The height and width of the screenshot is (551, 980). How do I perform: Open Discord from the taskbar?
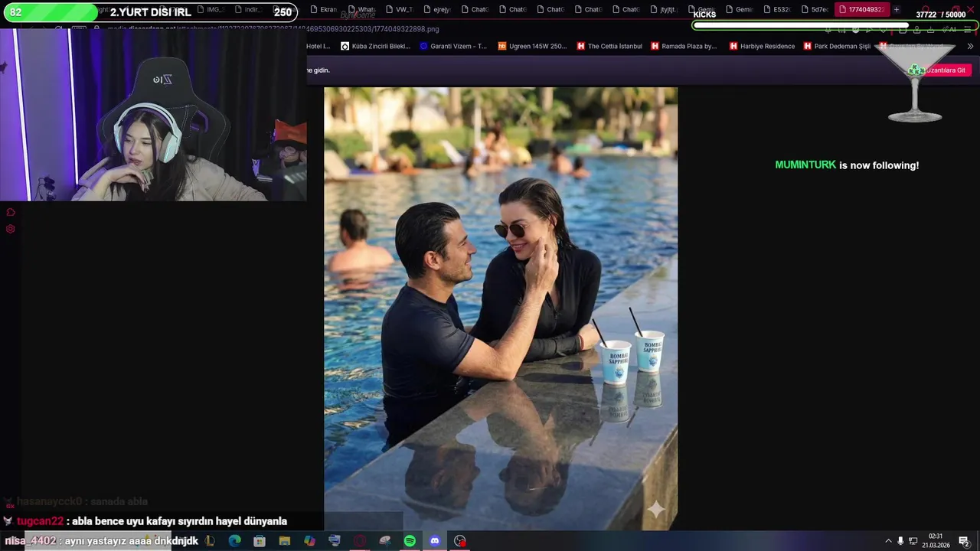coord(435,541)
